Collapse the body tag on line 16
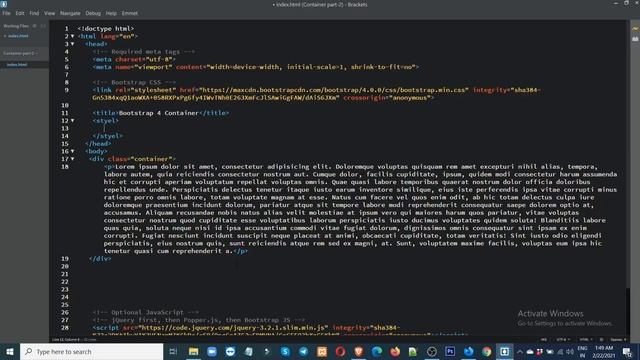This screenshot has height=360, width=640. [x=73, y=151]
